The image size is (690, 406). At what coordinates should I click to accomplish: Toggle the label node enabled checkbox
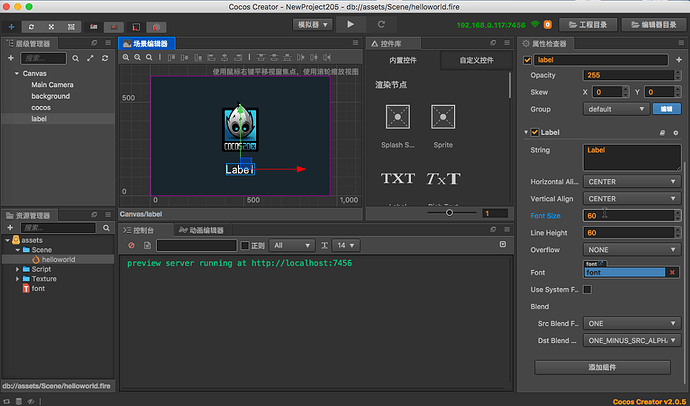529,59
